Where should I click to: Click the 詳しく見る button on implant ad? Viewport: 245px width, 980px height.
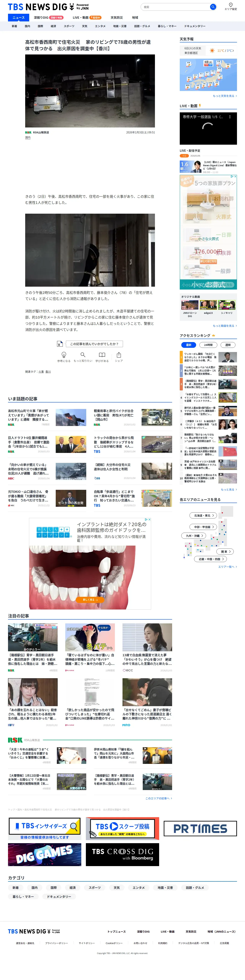coord(90,600)
